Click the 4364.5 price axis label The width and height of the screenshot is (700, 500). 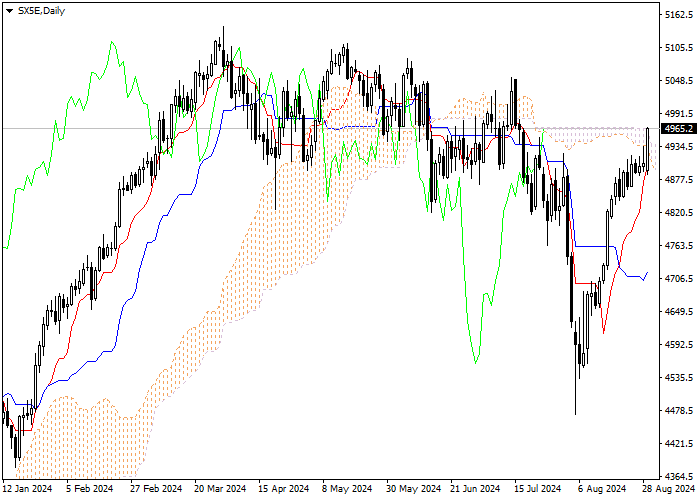(x=679, y=476)
